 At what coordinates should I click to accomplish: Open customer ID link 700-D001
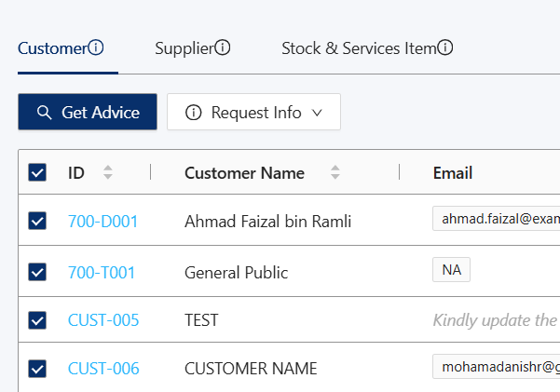coord(102,222)
